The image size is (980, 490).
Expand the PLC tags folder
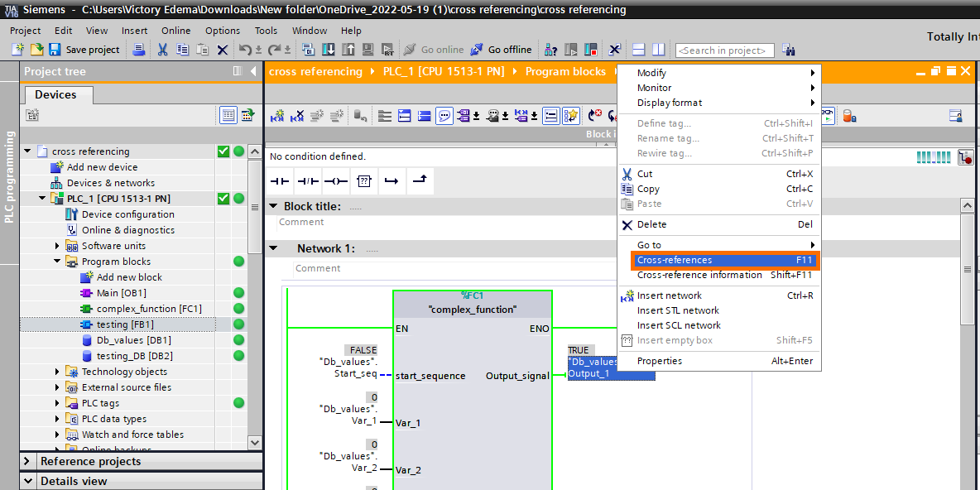(58, 403)
